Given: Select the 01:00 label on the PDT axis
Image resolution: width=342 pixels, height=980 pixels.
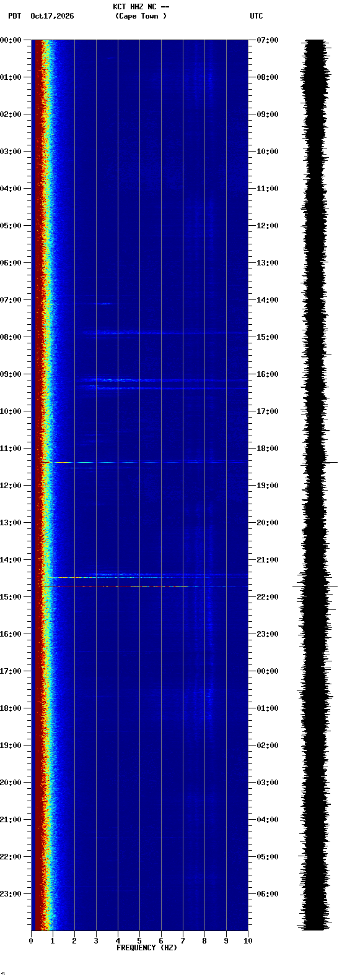Looking at the screenshot, I should 11,77.
